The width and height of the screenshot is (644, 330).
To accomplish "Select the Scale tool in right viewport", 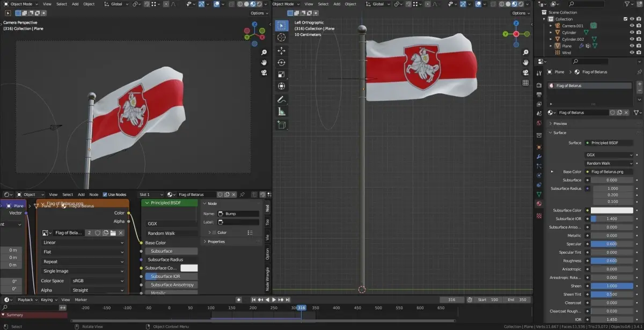I will tap(282, 74).
